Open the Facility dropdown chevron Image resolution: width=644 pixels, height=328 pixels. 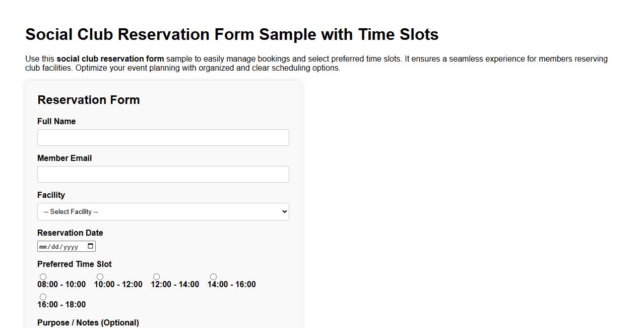(x=283, y=211)
